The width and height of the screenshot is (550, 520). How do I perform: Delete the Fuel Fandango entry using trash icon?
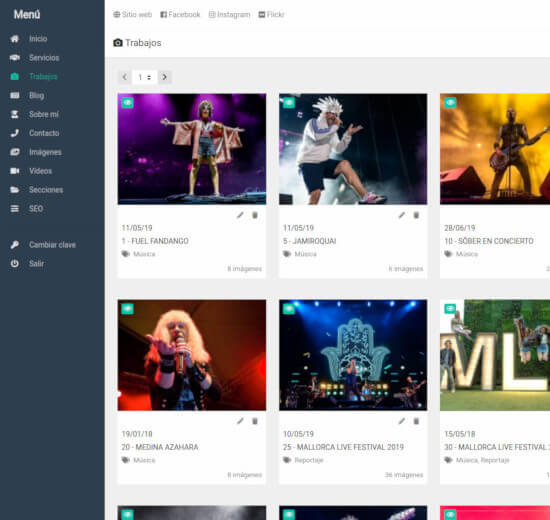(255, 215)
